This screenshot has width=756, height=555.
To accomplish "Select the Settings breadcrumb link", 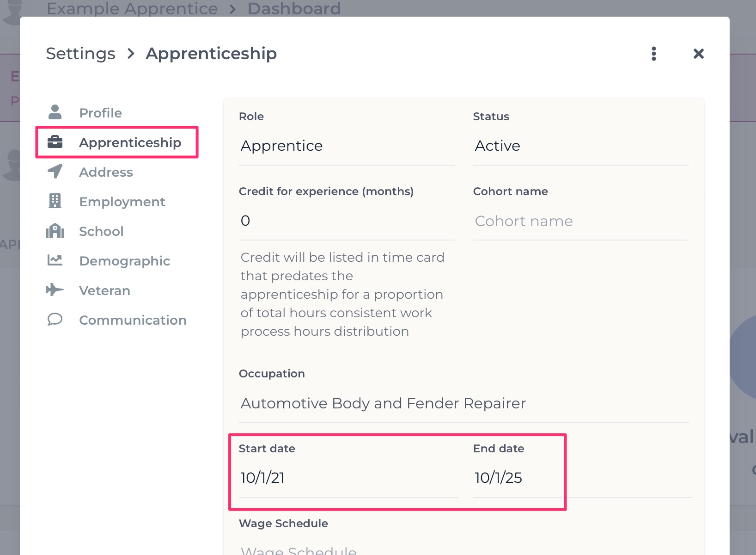I will point(81,54).
